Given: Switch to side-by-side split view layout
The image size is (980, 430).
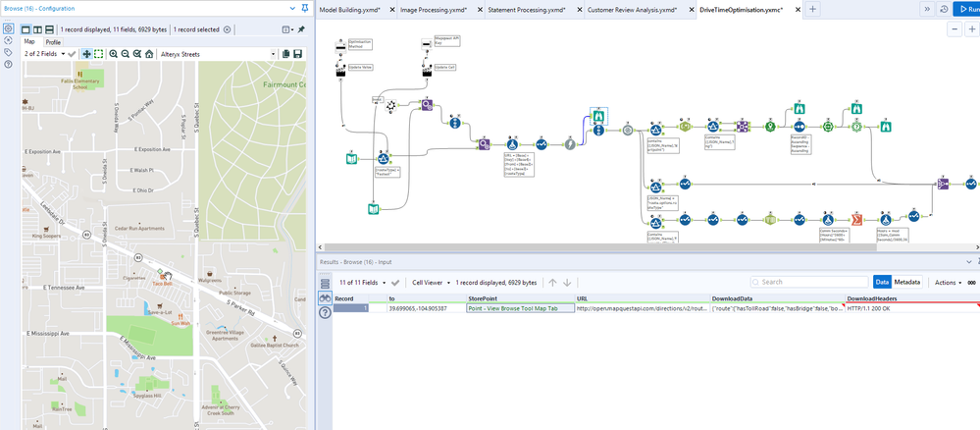Looking at the screenshot, I should tap(37, 30).
